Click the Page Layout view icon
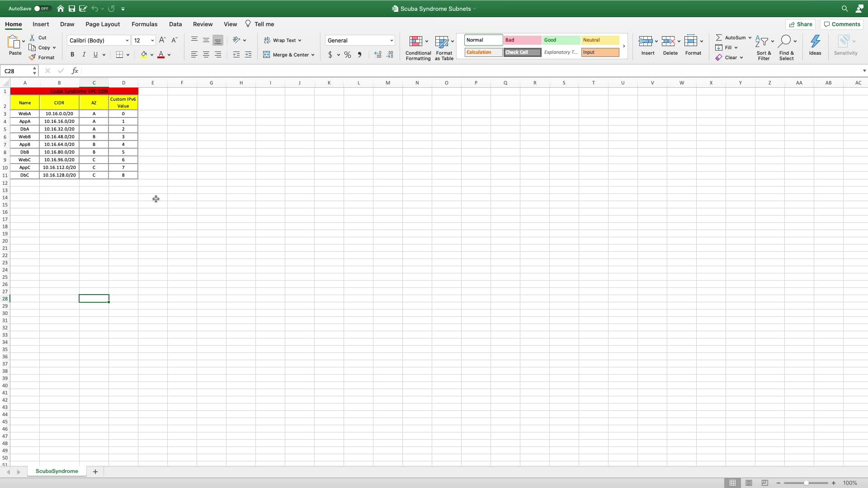868x488 pixels. [x=749, y=483]
